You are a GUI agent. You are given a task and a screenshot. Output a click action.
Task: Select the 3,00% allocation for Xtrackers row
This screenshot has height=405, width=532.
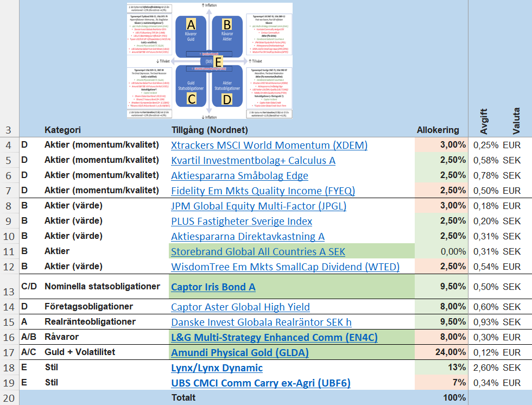pos(441,145)
